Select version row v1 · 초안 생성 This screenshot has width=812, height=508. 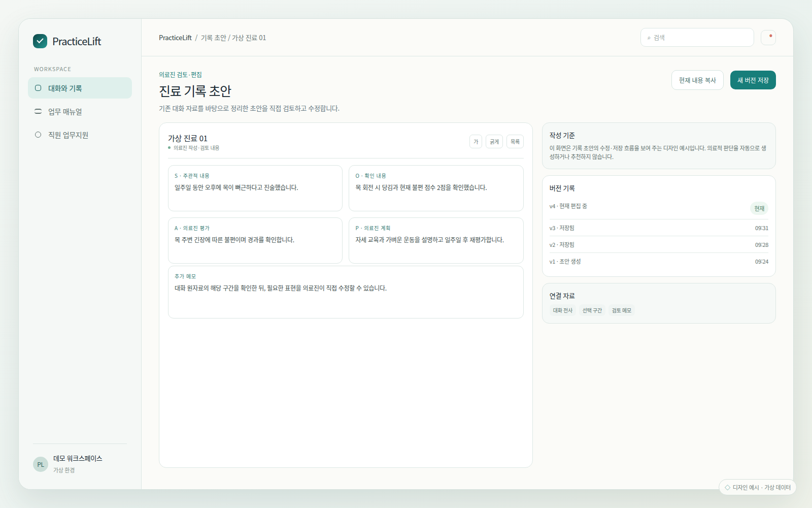(x=659, y=262)
